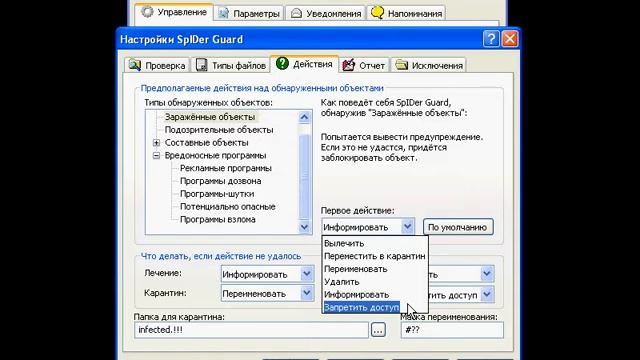Open Уведомления tab in back window
This screenshot has width=640, height=360.
pyautogui.click(x=325, y=13)
